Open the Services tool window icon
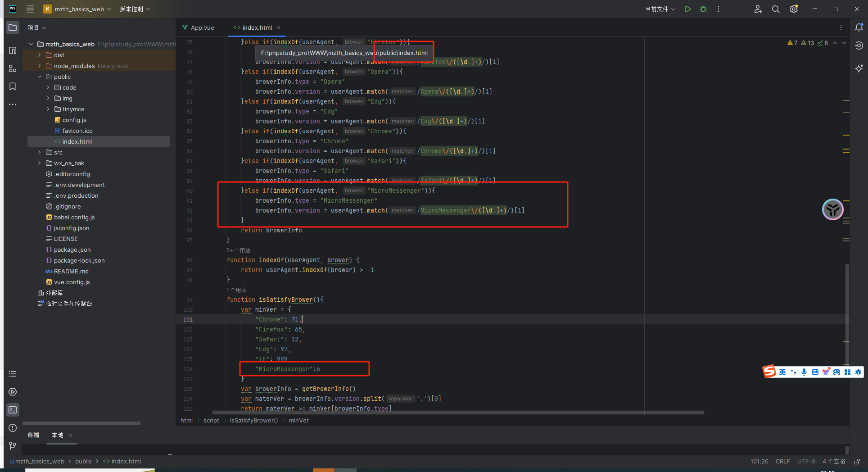Viewport: 868px width, 472px height. coord(13,392)
